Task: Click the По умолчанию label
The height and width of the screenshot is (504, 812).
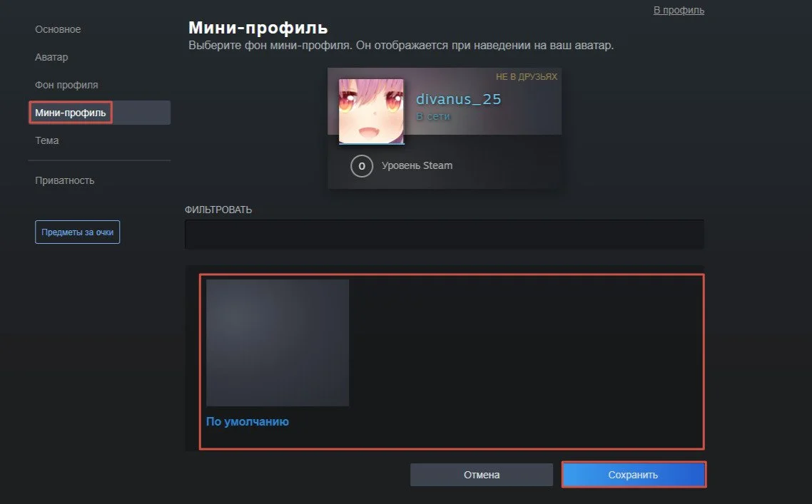Action: [248, 422]
